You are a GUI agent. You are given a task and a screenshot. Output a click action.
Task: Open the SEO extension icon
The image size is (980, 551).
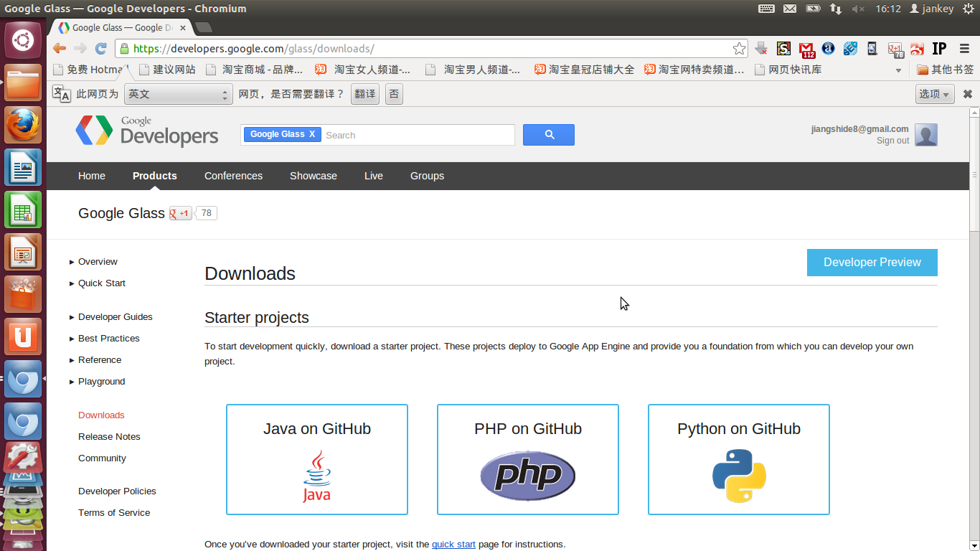coord(850,49)
